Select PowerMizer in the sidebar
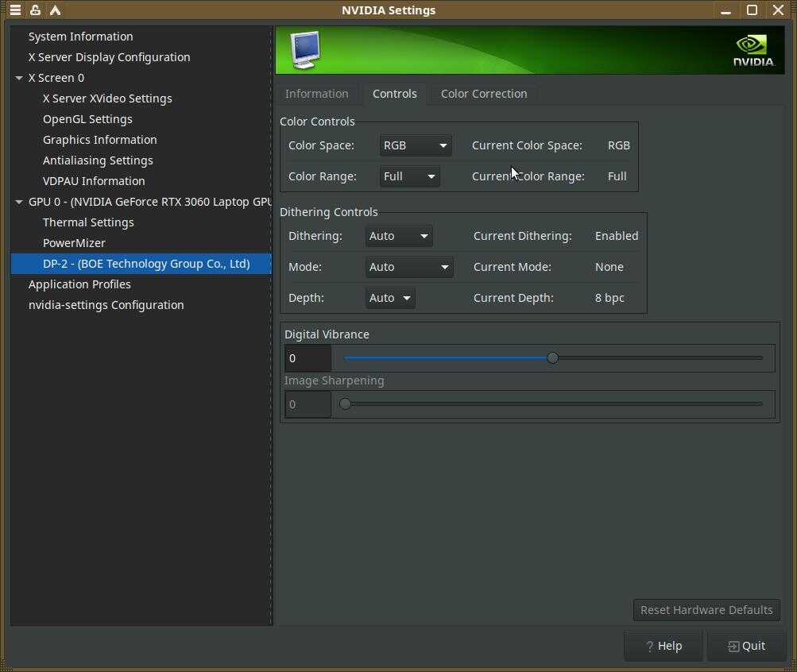The width and height of the screenshot is (797, 672). [74, 243]
